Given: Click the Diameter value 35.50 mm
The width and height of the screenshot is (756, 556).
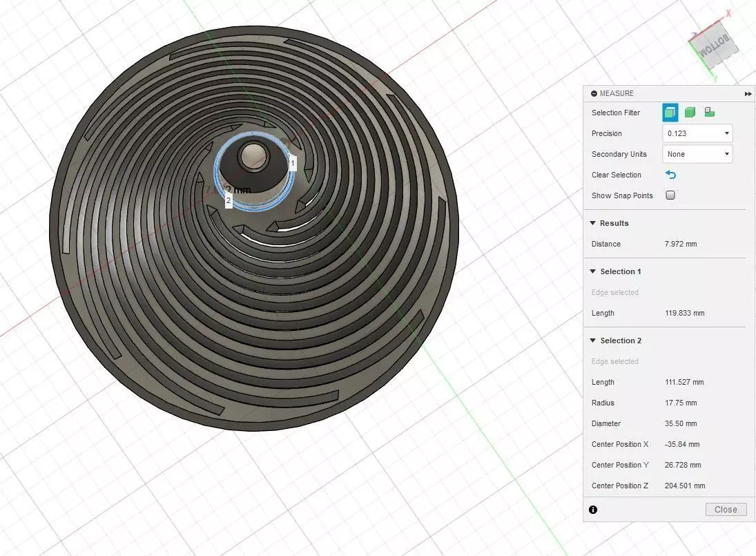Looking at the screenshot, I should point(680,423).
